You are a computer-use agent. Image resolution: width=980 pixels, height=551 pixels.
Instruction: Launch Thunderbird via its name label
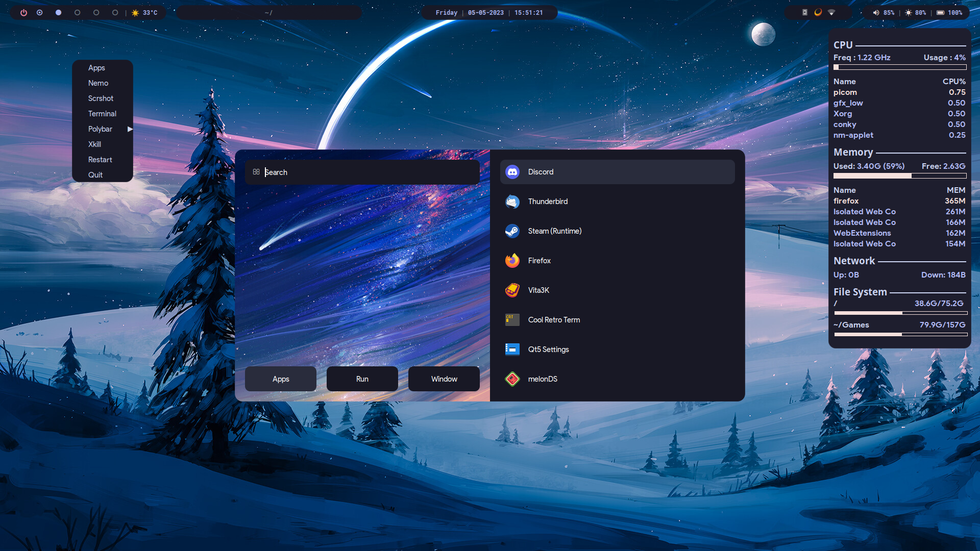[548, 202]
